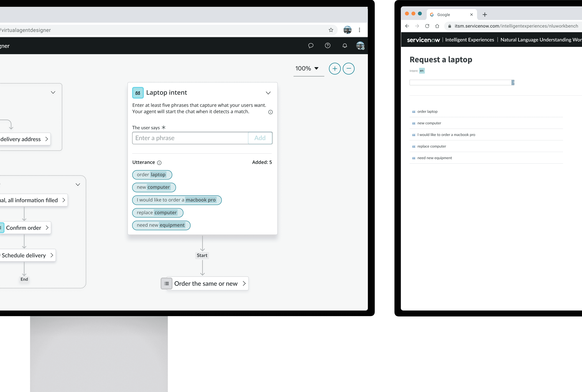
Task: Open the notifications bell
Action: tap(345, 46)
